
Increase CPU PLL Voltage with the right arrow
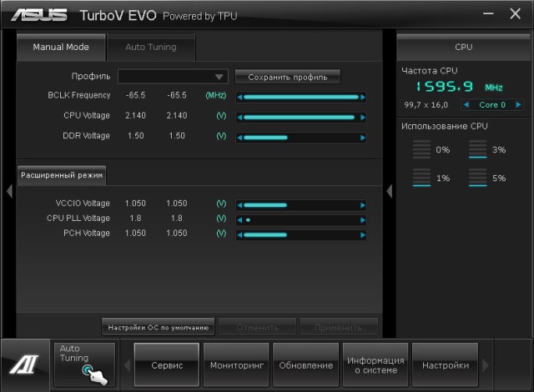[363, 220]
